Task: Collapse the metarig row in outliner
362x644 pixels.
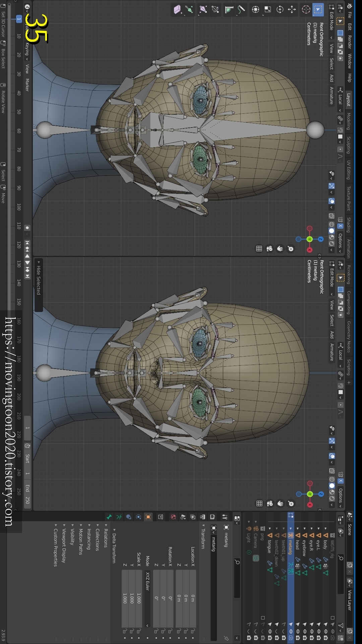Action: click(x=291, y=529)
